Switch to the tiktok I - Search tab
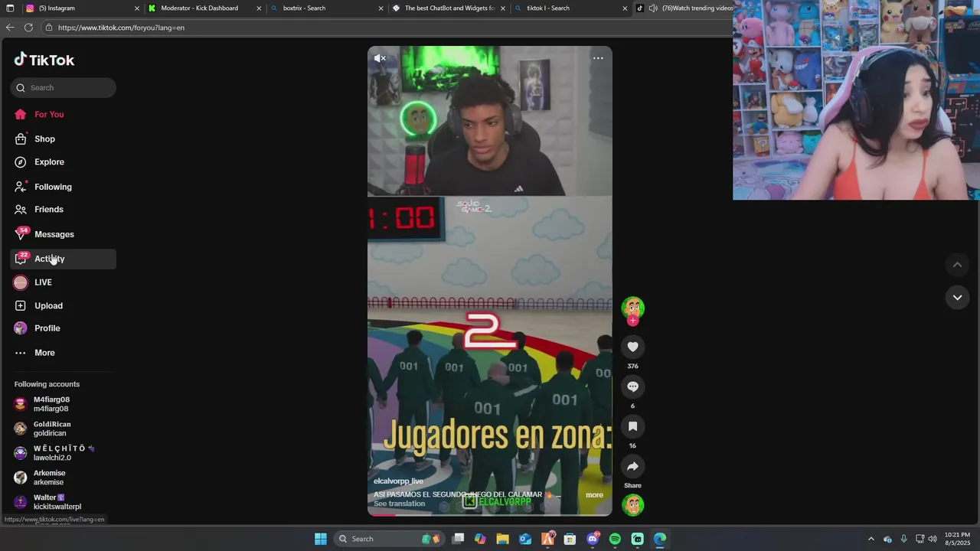 pyautogui.click(x=571, y=8)
